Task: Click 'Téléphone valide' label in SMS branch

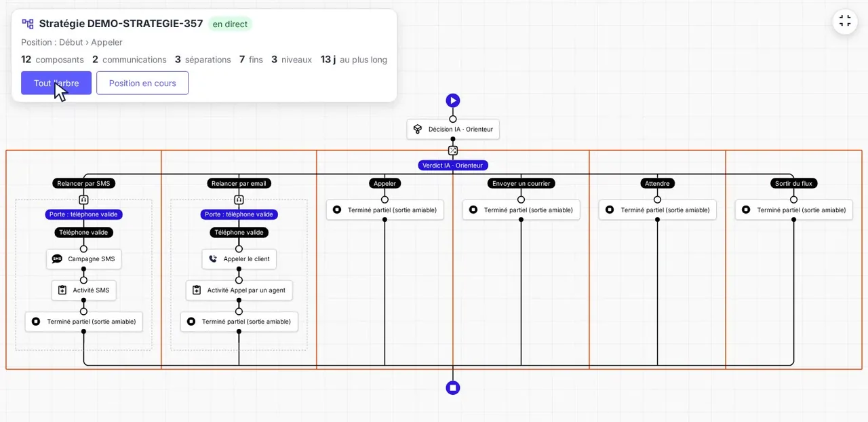Action: [84, 232]
